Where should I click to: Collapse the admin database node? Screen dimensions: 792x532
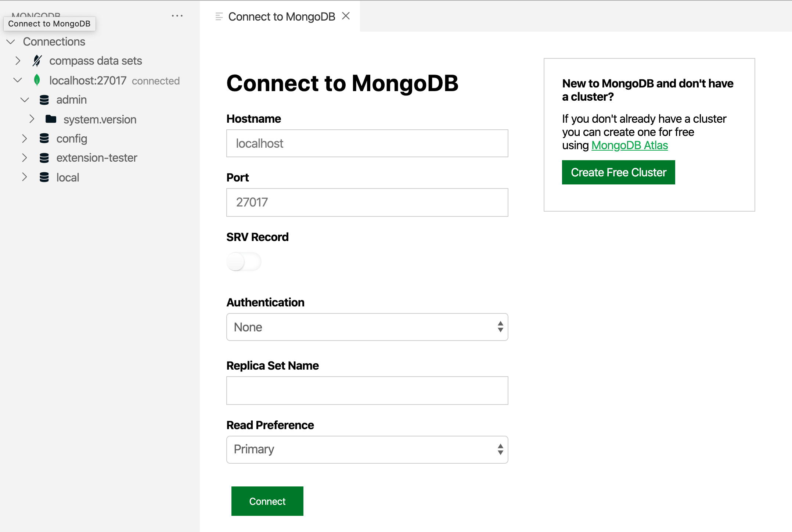[25, 100]
